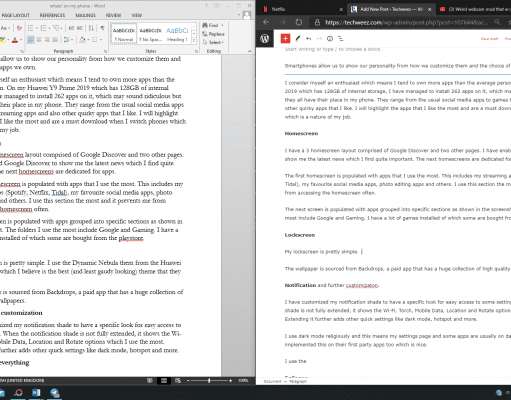511x400 pixels.
Task: Select the pencil edit tool in WordPress
Action: (298, 39)
